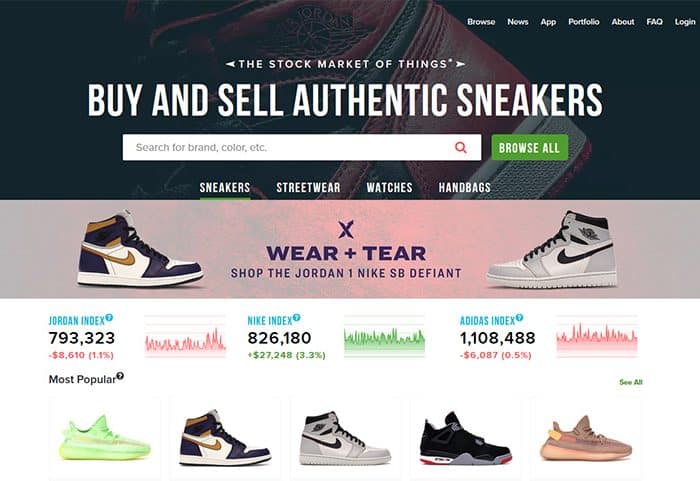Click the Browse All button
The width and height of the screenshot is (700, 481).
click(x=529, y=147)
